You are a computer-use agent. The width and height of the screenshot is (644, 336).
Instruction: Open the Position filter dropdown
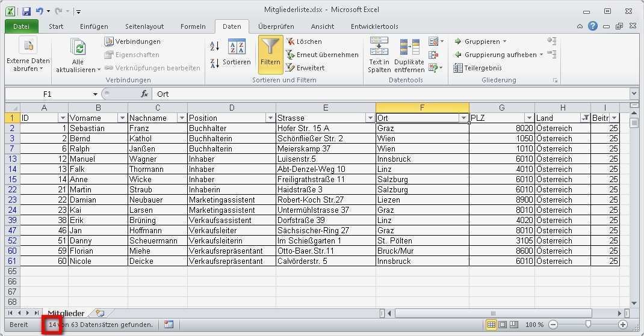(x=270, y=118)
